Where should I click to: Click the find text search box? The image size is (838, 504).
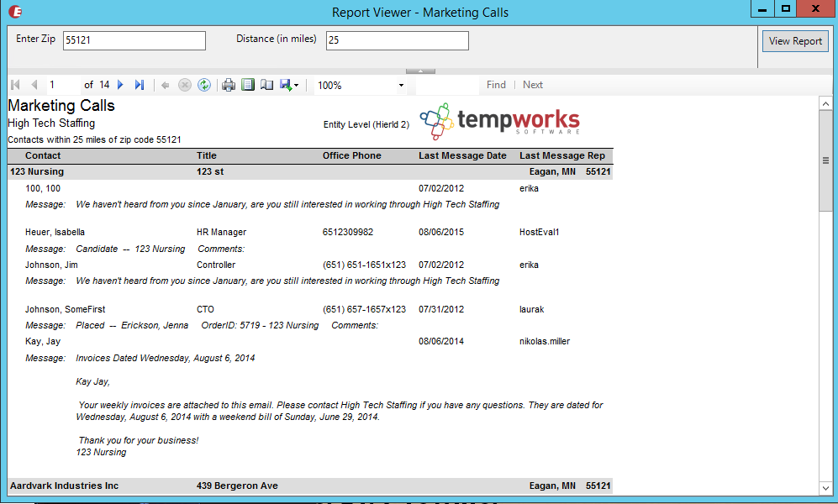tap(447, 85)
